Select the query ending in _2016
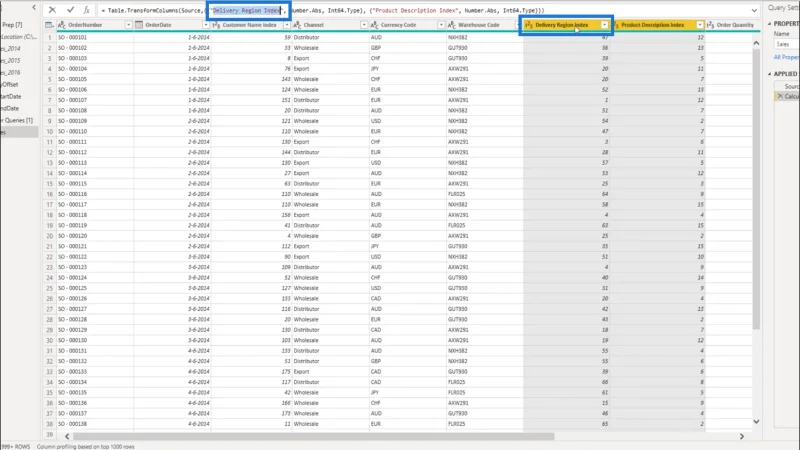800x450 pixels. 10,72
